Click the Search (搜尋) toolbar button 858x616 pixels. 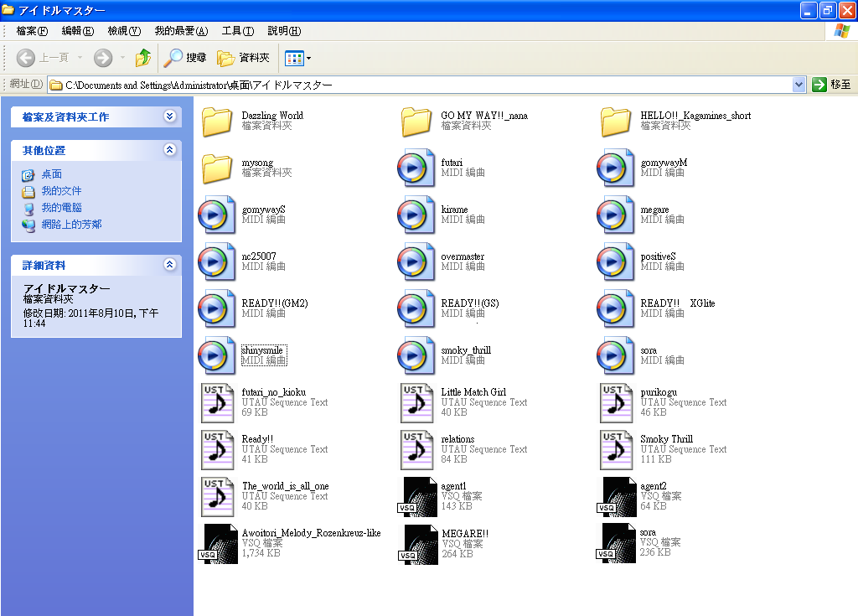coord(185,58)
